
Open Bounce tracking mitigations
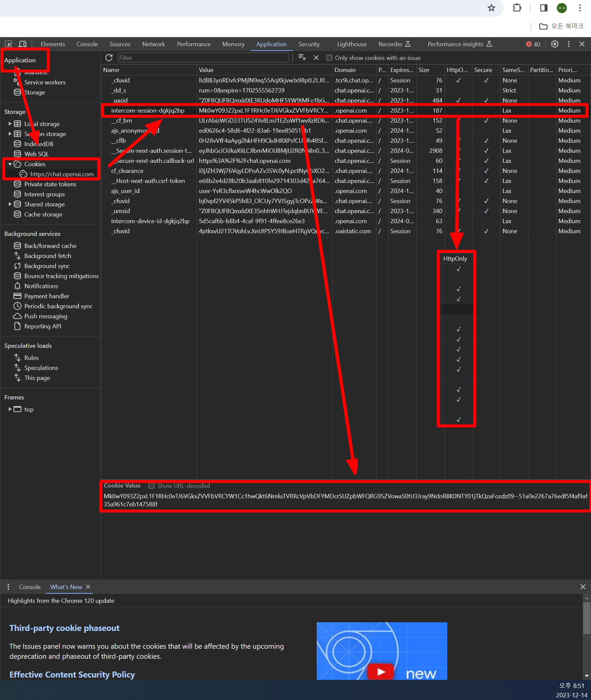coord(61,276)
